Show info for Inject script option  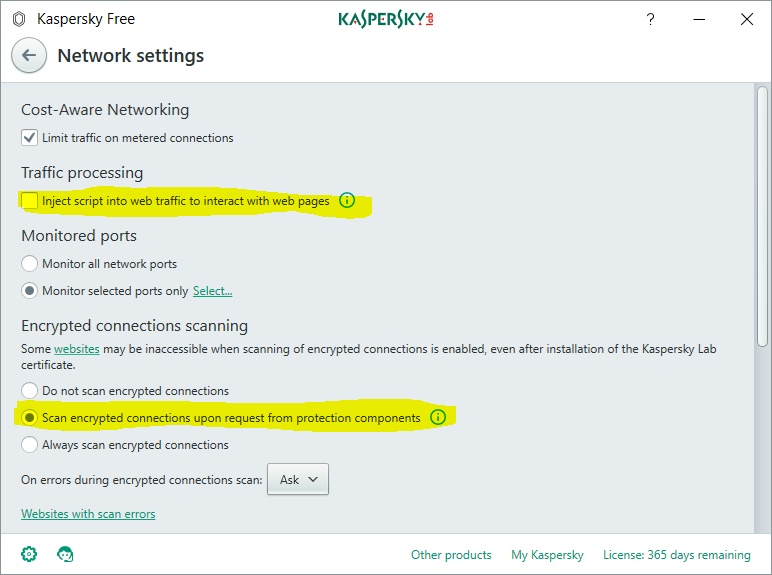coord(347,201)
